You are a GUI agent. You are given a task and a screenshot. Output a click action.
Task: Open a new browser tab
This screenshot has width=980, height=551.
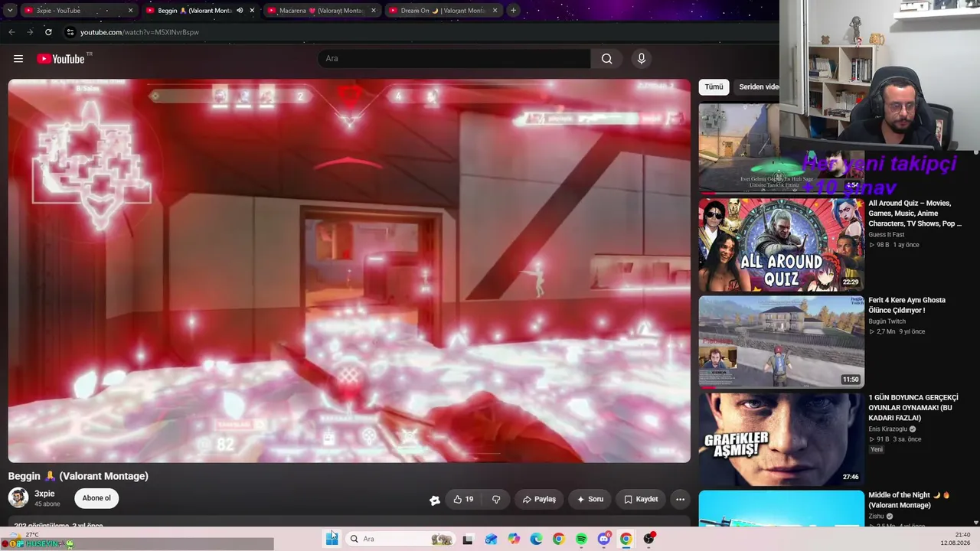[513, 11]
